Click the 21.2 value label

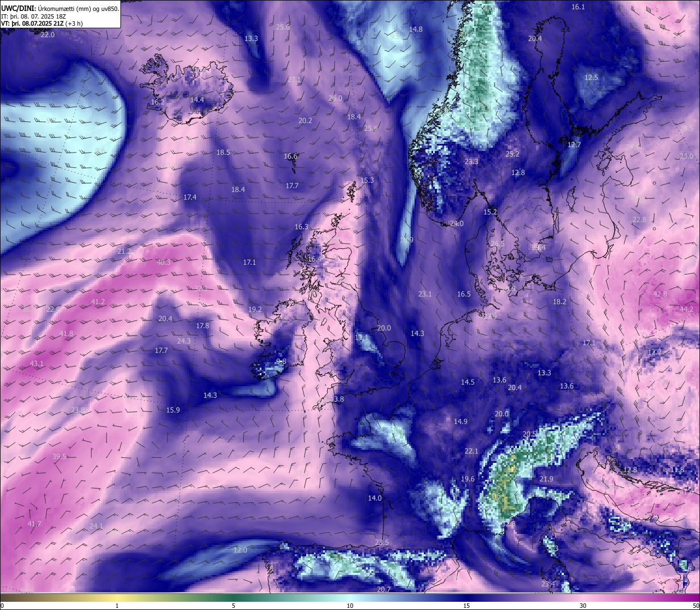point(124,252)
